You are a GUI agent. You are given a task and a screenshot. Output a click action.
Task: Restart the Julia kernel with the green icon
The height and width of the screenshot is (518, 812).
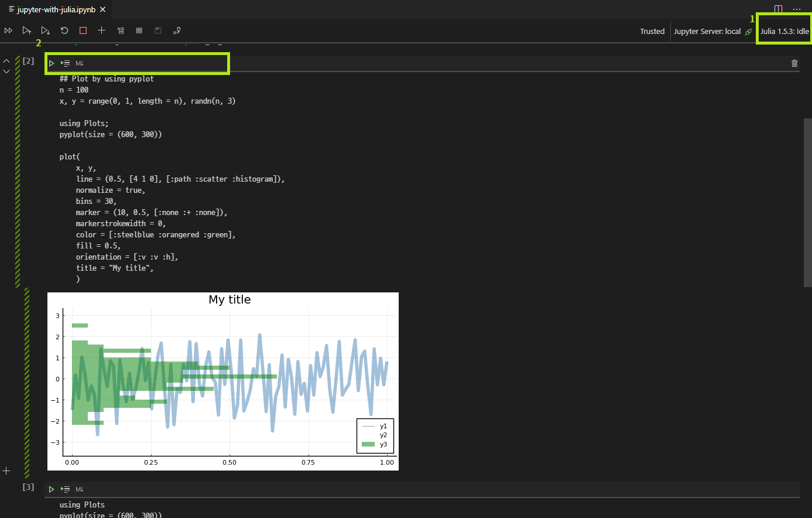[64, 30]
